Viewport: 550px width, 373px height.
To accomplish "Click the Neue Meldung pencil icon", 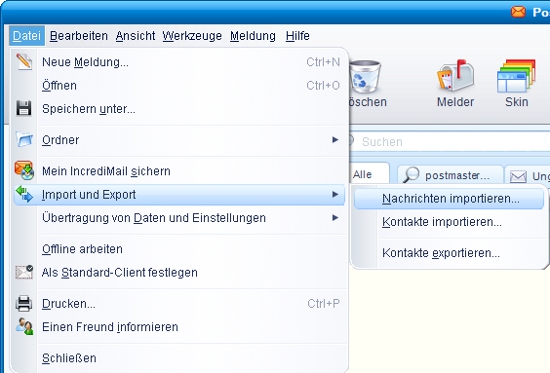I will tap(24, 62).
